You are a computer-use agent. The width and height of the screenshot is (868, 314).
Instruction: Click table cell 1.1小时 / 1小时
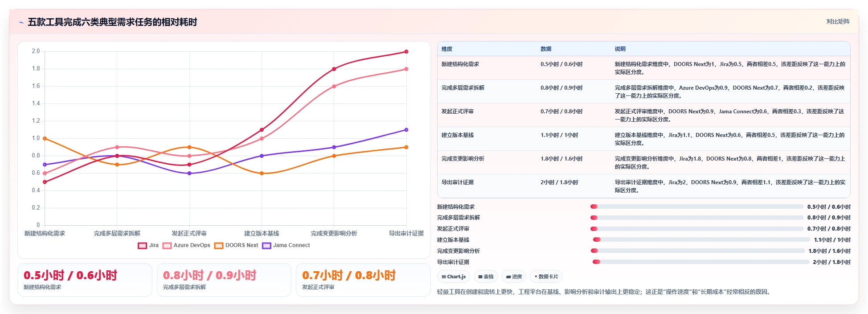click(559, 135)
